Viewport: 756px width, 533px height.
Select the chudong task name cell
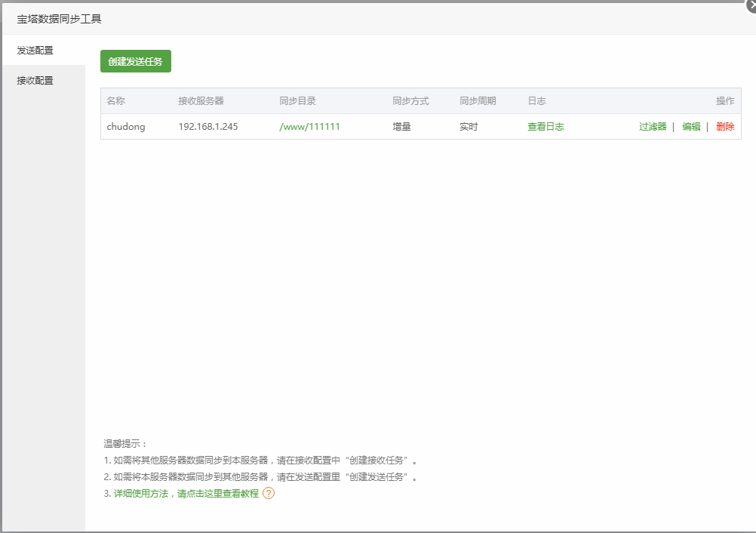point(126,127)
